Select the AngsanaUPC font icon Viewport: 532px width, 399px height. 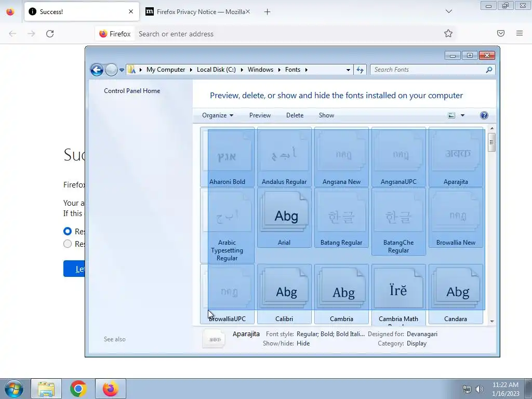point(398,157)
